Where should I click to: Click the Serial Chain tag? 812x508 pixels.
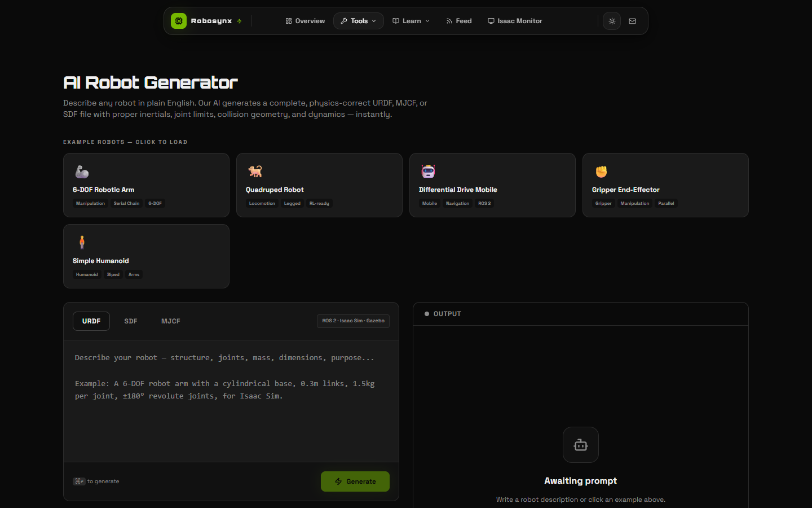tap(126, 203)
